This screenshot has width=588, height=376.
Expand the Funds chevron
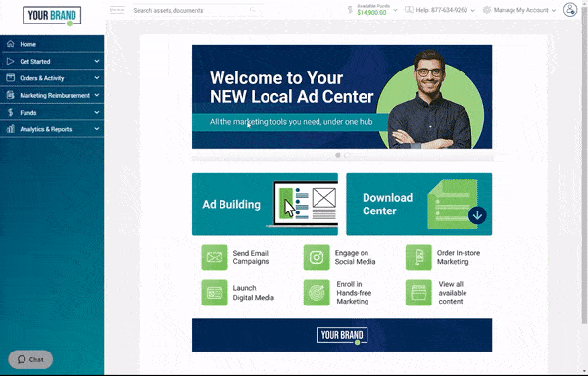click(97, 112)
